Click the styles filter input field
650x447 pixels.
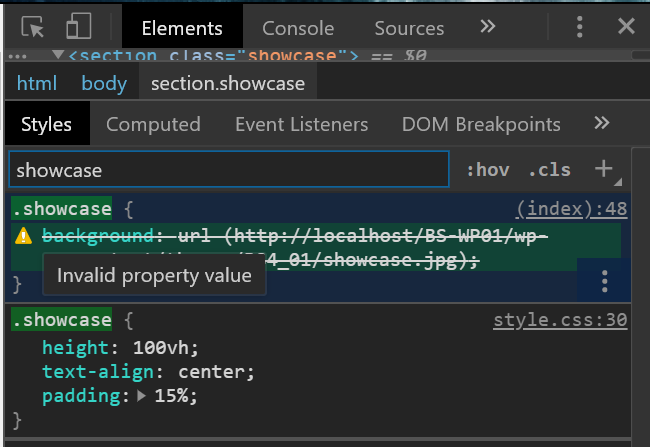coord(229,170)
